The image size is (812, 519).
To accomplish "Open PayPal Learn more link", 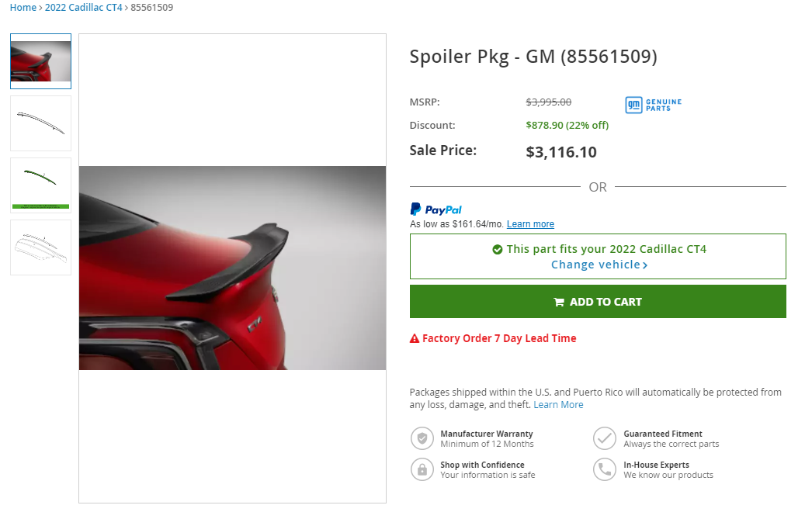I will coord(530,224).
